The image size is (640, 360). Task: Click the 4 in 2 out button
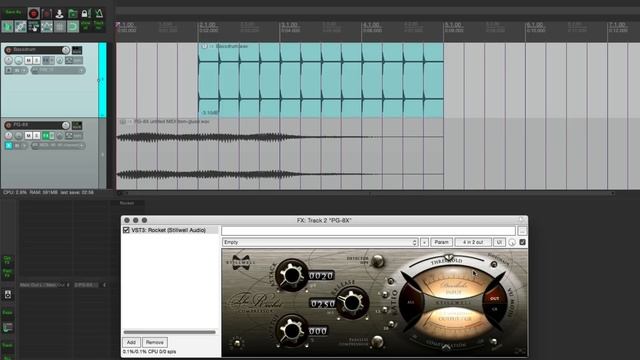pos(473,242)
